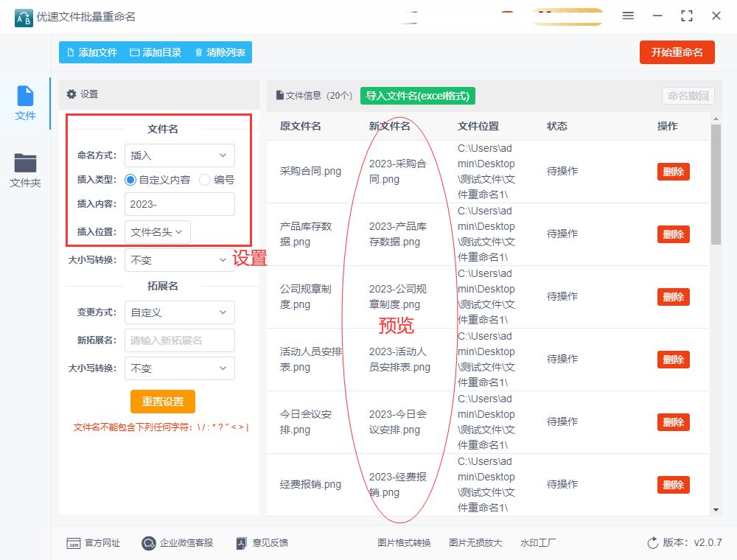Delete the 采购合同.png row
This screenshot has height=560, width=737.
(x=673, y=172)
